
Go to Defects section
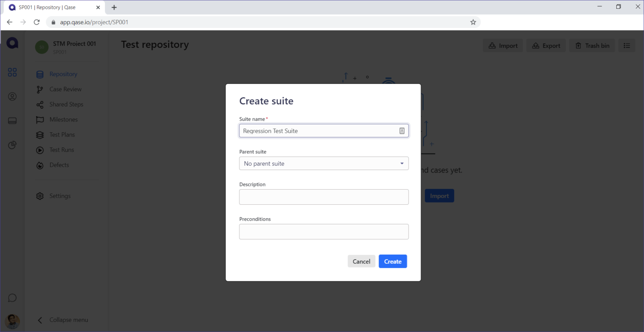point(59,165)
